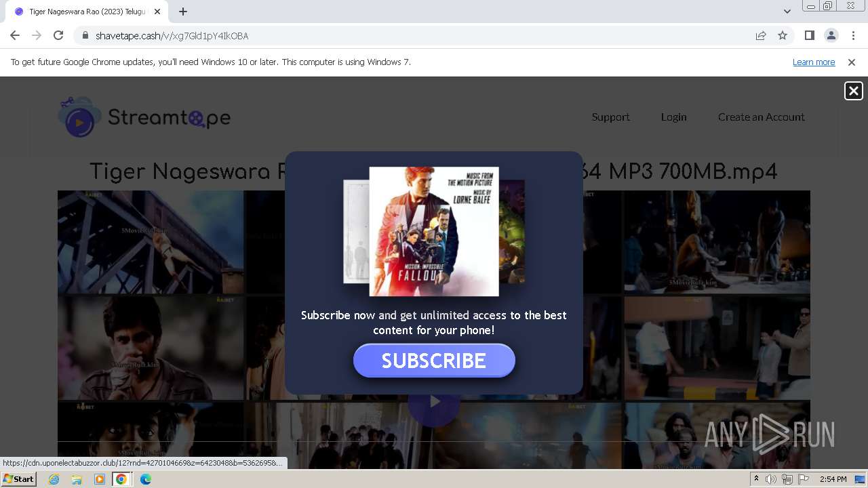Screen dimensions: 868x488
Task: Click the top-left video preview thumbnail
Action: [x=151, y=242]
